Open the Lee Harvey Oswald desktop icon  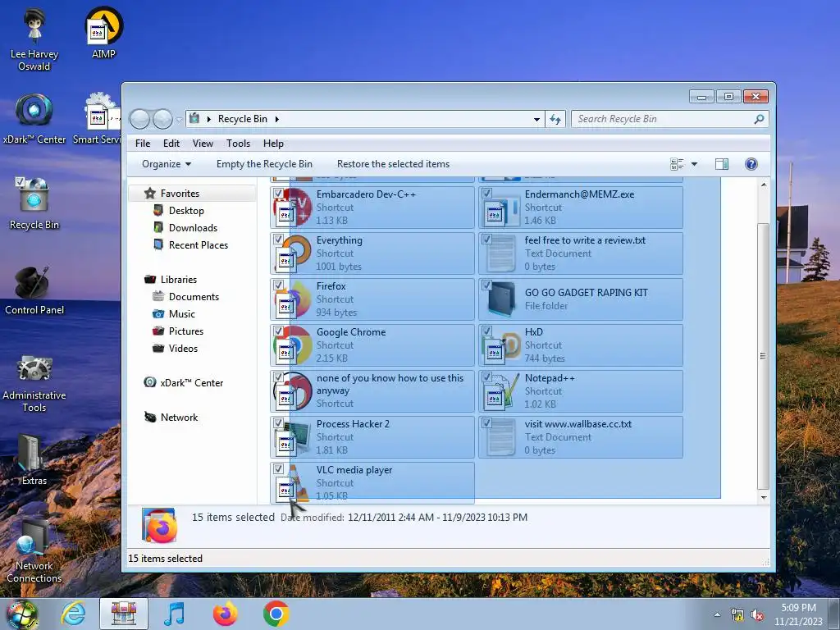pos(34,40)
